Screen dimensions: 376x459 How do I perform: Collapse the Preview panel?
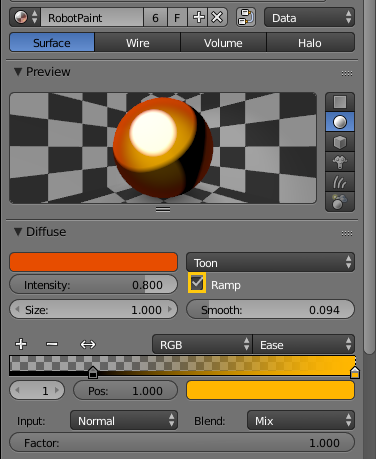tap(18, 72)
